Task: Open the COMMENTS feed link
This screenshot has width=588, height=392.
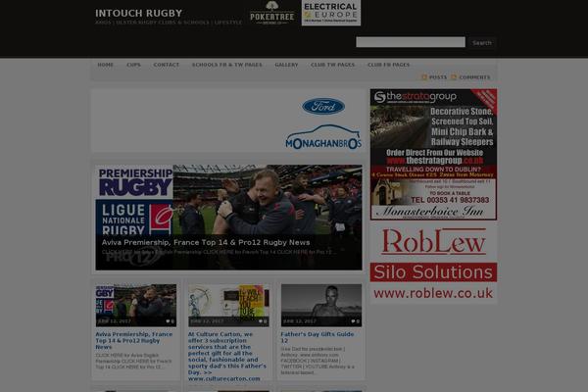Action: tap(474, 77)
